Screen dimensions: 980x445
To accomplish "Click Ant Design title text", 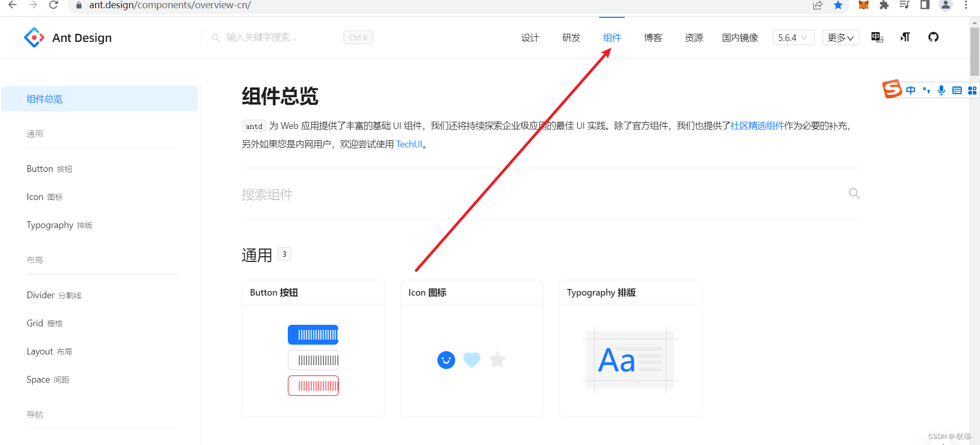I will tap(82, 38).
